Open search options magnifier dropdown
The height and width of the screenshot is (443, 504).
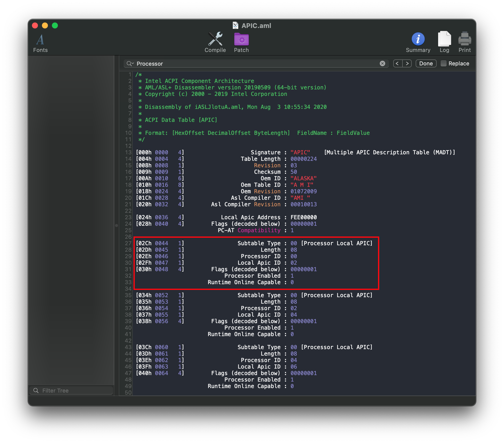point(130,64)
